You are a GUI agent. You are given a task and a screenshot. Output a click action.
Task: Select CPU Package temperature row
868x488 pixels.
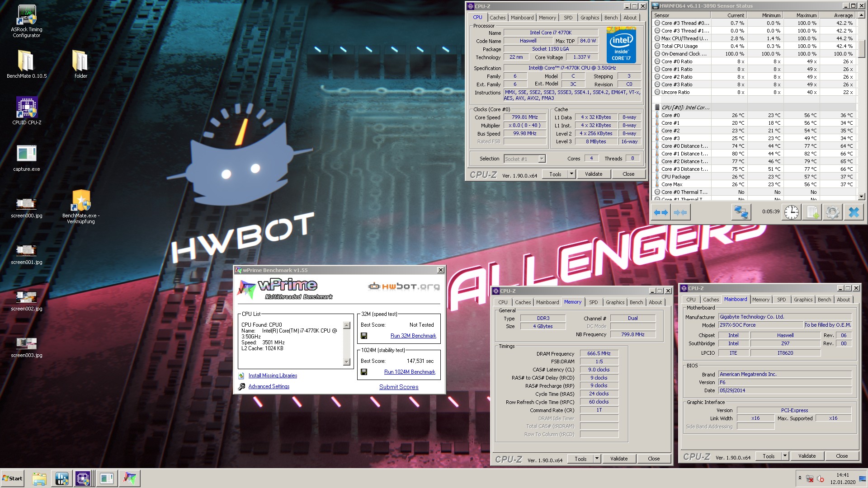point(754,177)
